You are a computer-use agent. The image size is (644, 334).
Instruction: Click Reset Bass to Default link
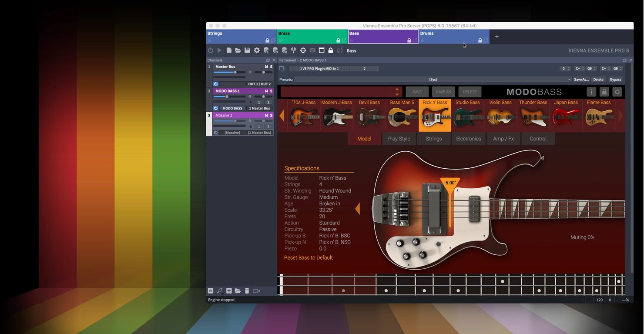click(x=308, y=257)
